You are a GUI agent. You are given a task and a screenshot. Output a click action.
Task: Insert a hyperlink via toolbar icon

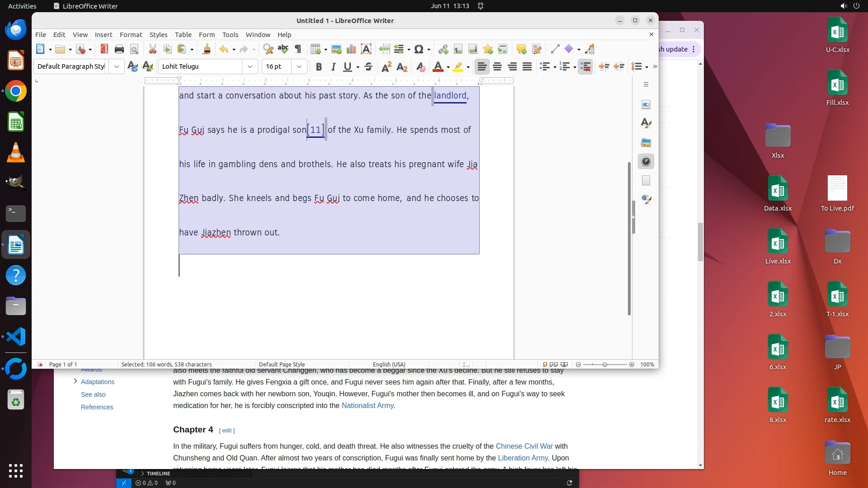[x=443, y=49]
